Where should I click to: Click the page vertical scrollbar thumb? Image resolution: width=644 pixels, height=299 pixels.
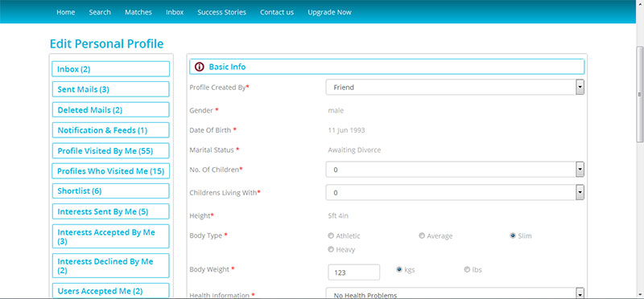(x=640, y=94)
